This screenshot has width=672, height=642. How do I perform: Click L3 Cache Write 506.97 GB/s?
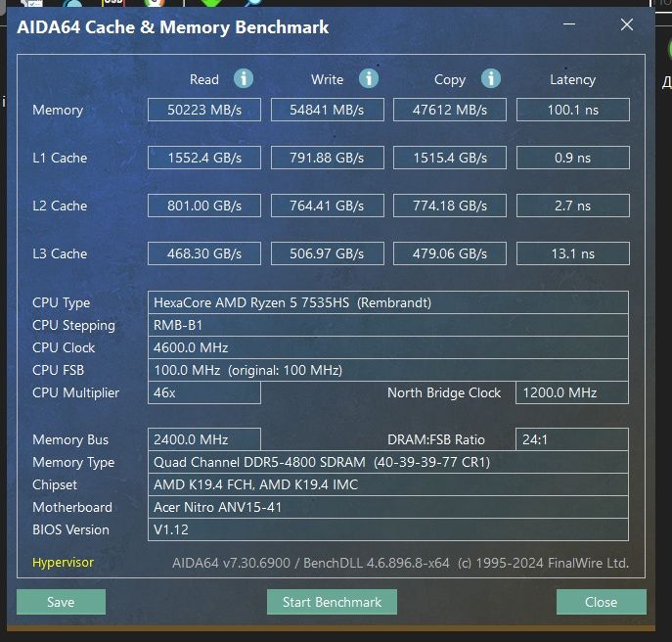pos(328,253)
